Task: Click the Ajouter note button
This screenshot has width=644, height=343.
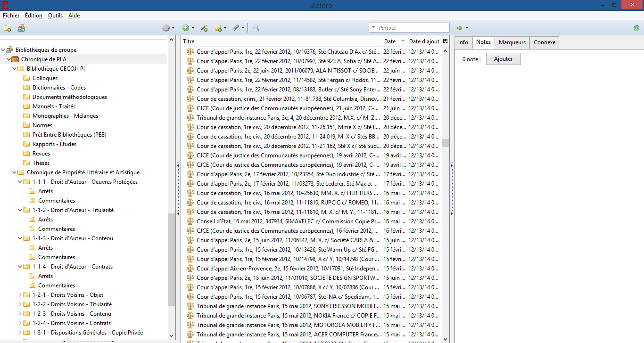Action: coord(503,59)
